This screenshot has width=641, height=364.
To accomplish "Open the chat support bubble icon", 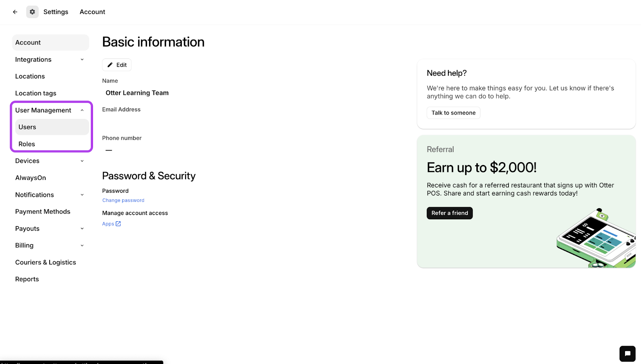I will coord(627,354).
